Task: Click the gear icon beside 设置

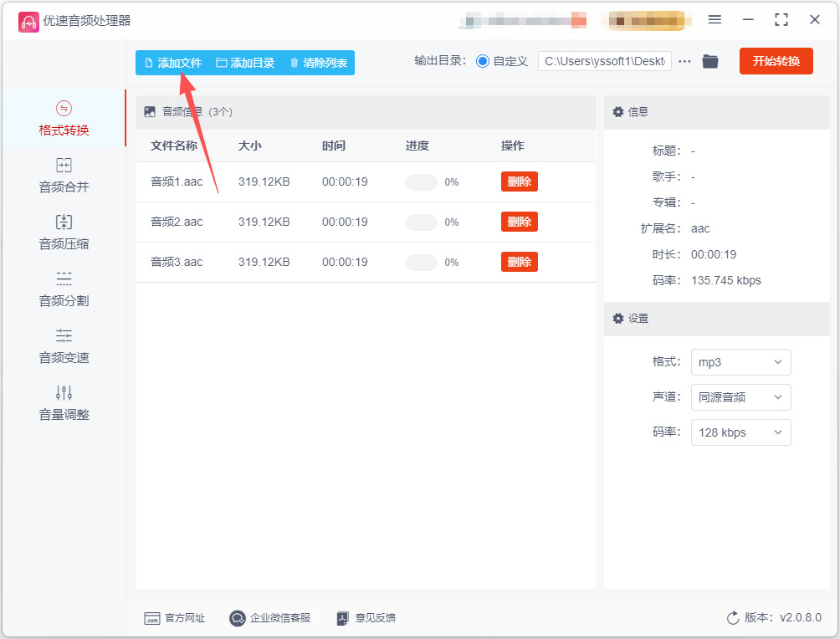Action: [618, 318]
